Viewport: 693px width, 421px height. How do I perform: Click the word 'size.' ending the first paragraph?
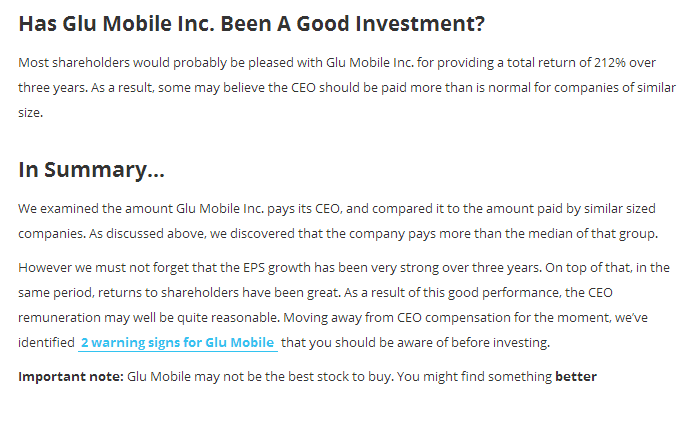pos(30,113)
